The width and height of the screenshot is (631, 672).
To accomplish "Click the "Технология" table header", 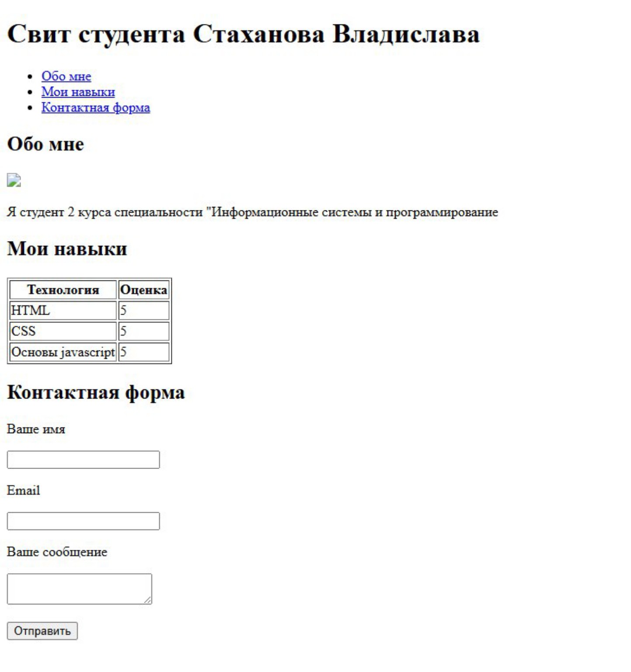I will (x=63, y=289).
